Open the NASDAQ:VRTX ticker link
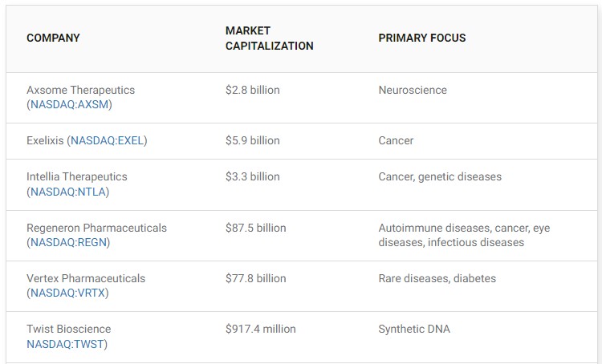This screenshot has width=602, height=364. (x=68, y=293)
